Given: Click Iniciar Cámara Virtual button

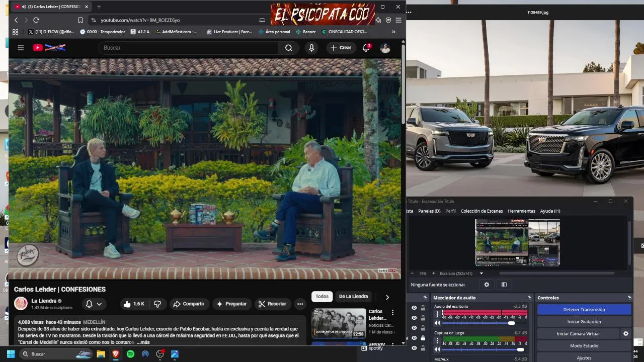Looking at the screenshot, I should pyautogui.click(x=578, y=333).
